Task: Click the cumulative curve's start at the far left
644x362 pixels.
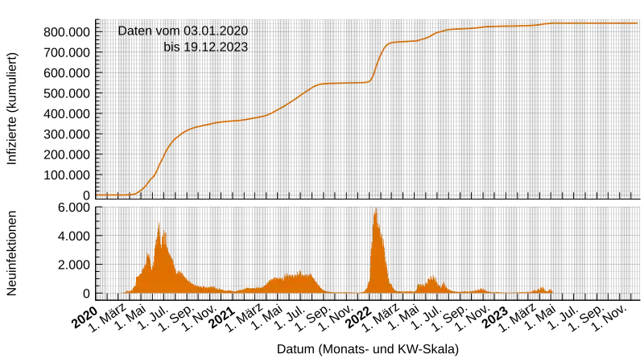Action: (100, 195)
